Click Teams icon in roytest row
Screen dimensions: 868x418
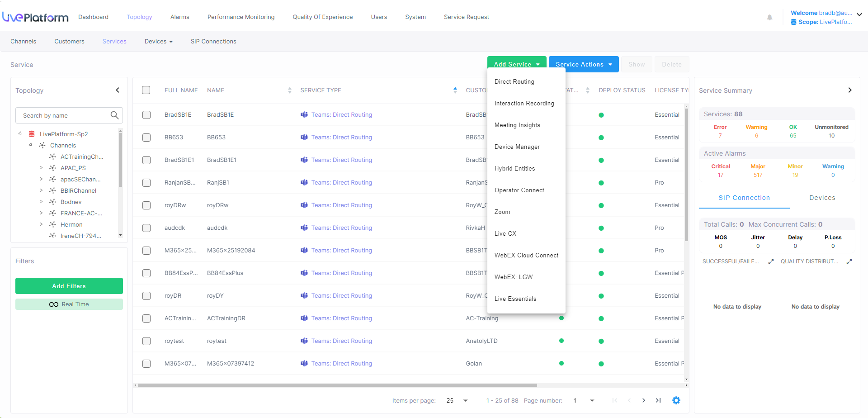(304, 341)
